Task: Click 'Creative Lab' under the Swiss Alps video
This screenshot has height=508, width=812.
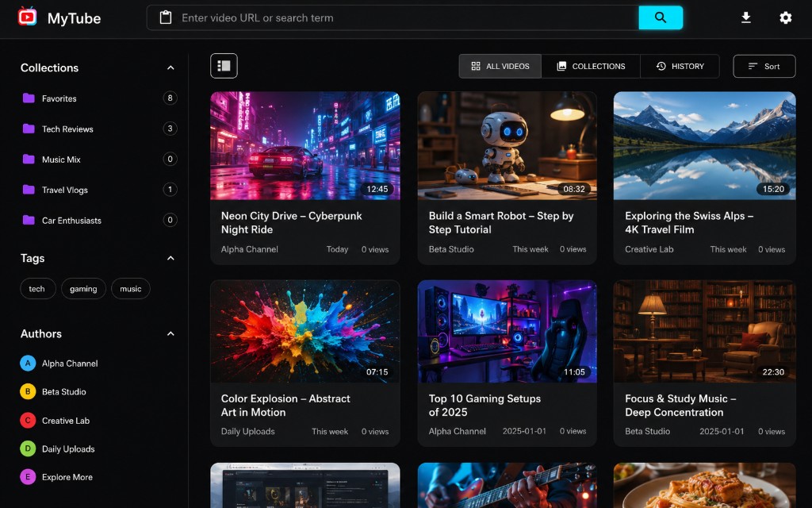Action: click(649, 249)
